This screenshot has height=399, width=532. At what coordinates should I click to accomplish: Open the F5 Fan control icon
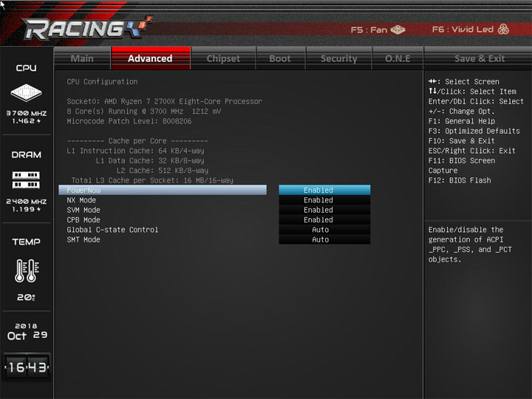click(398, 30)
